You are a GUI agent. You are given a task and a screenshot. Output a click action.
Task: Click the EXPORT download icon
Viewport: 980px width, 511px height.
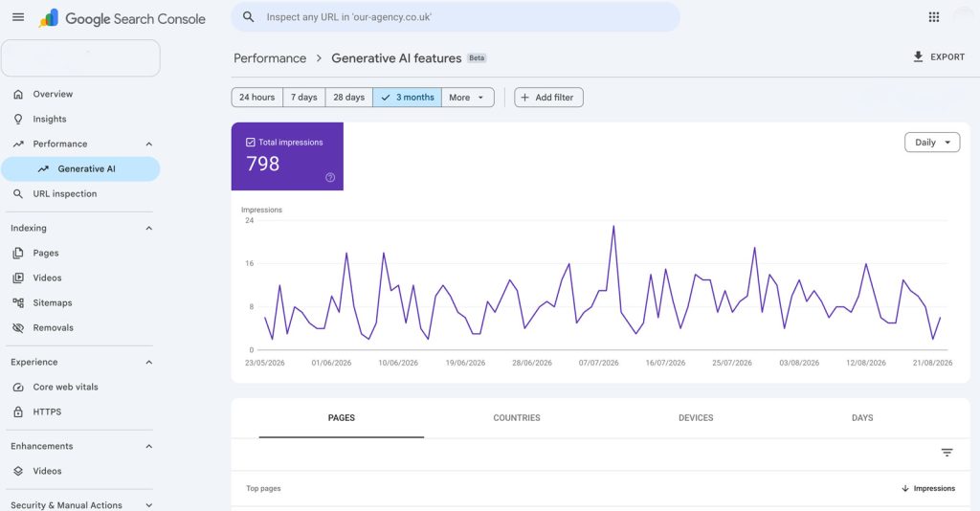tap(918, 56)
